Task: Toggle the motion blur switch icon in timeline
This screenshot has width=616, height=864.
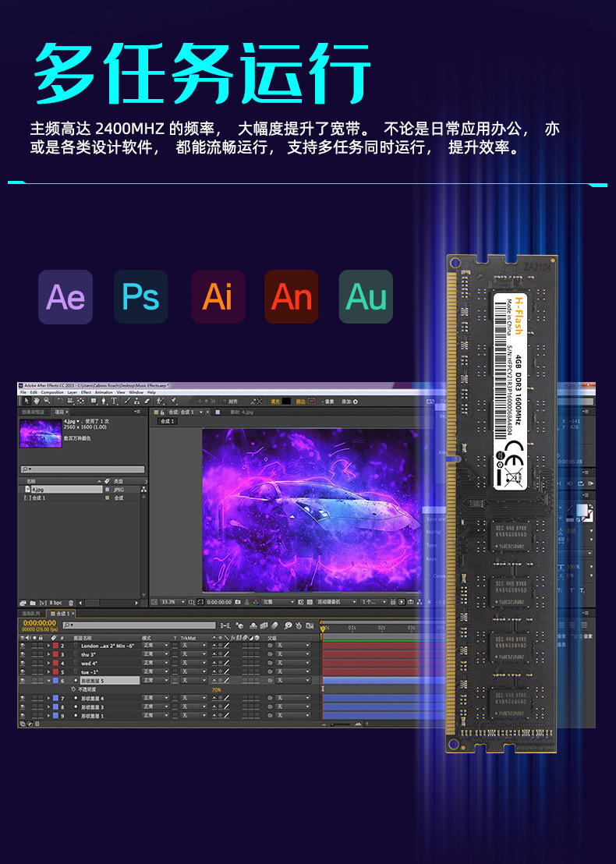Action: pos(274,625)
